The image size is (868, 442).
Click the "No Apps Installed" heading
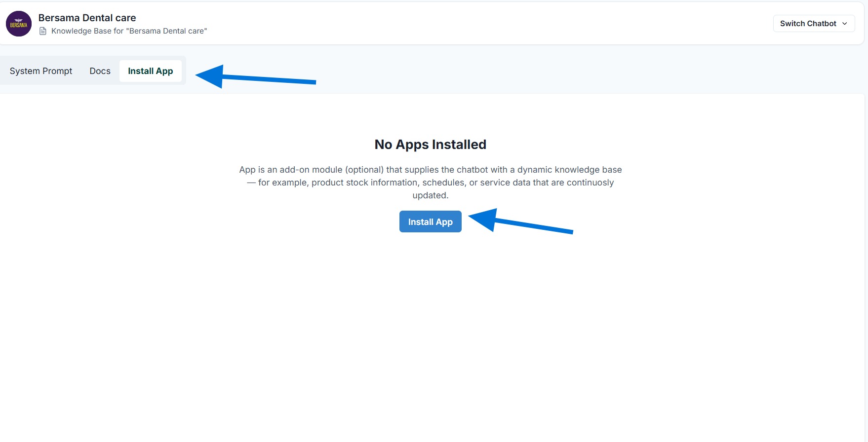tap(430, 145)
